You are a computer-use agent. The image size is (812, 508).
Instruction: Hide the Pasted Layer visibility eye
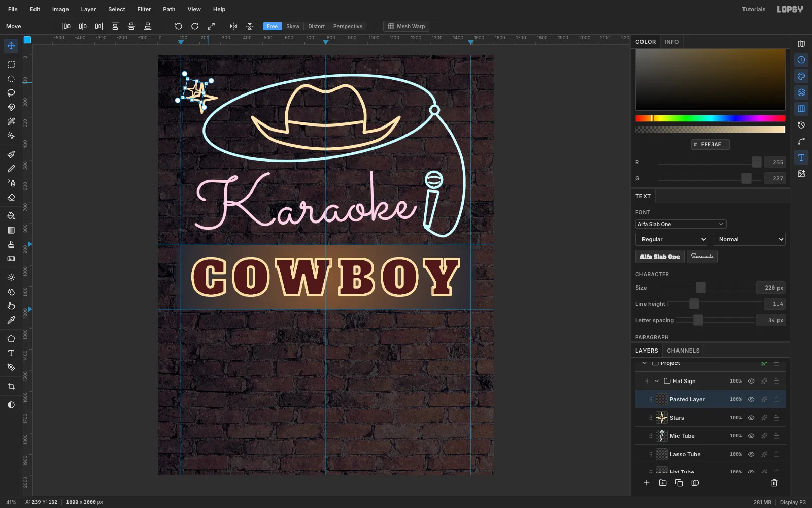click(751, 399)
